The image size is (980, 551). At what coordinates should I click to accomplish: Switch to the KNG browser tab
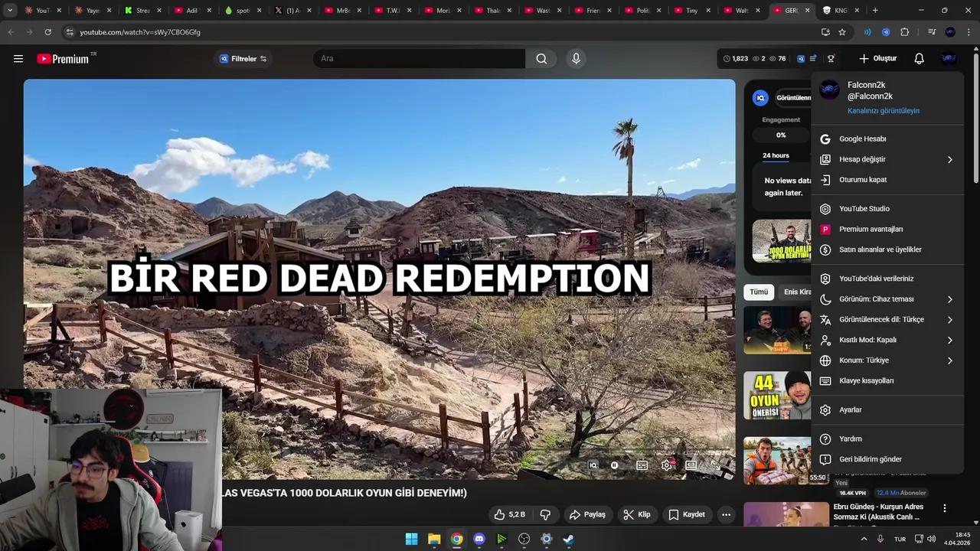(841, 11)
